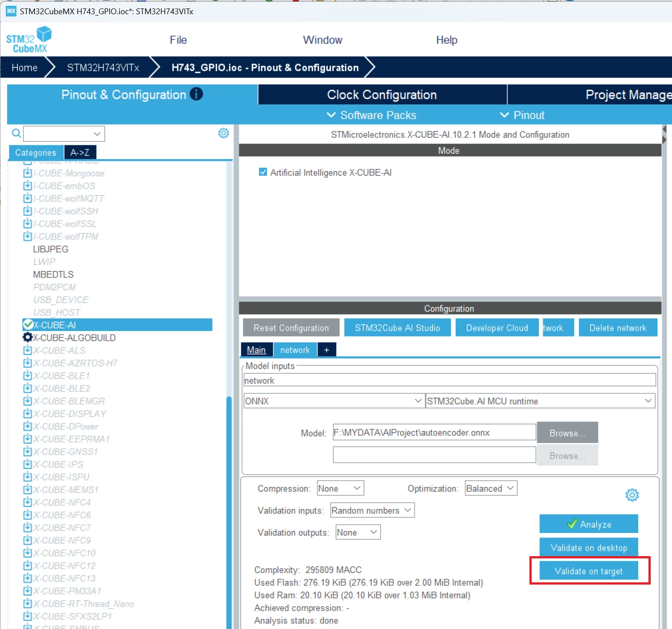Click the info icon beside Pinout & Configuration
Screen dimensions: 672x629
point(196,94)
